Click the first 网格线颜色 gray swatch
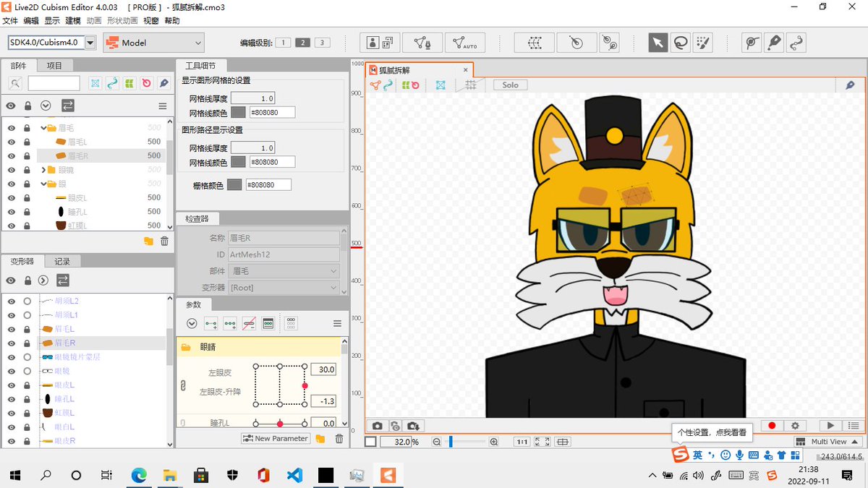This screenshot has height=488, width=868. (238, 113)
